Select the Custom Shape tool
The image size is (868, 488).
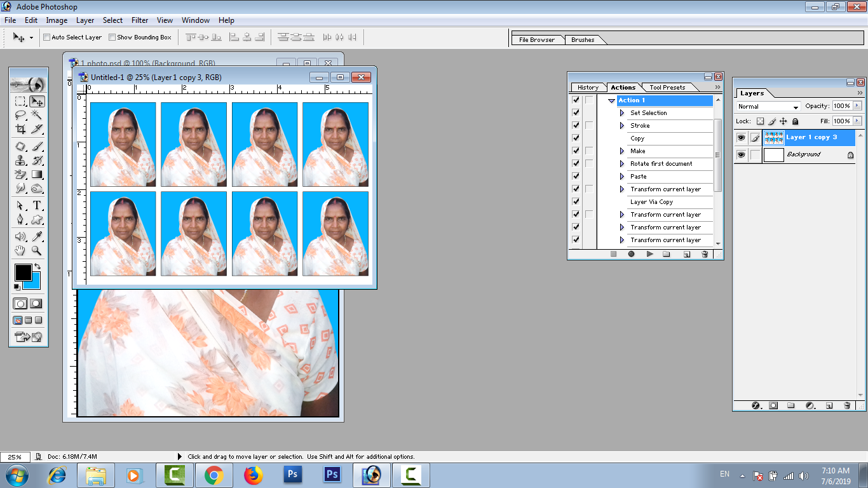[37, 219]
